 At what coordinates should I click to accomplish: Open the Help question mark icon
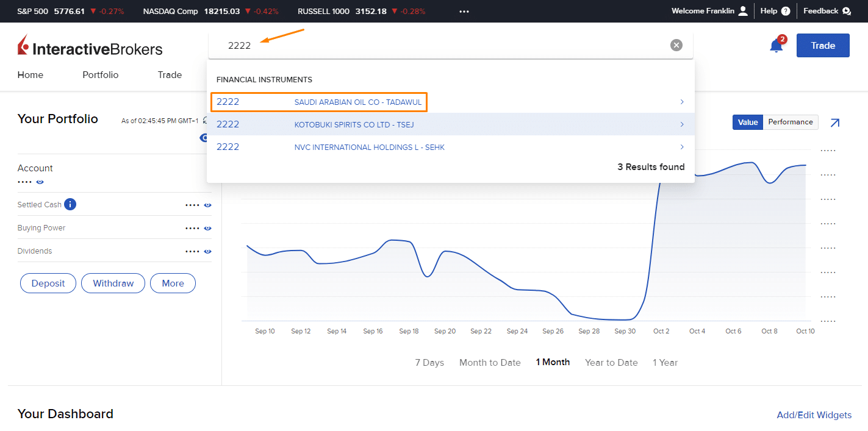click(x=786, y=11)
